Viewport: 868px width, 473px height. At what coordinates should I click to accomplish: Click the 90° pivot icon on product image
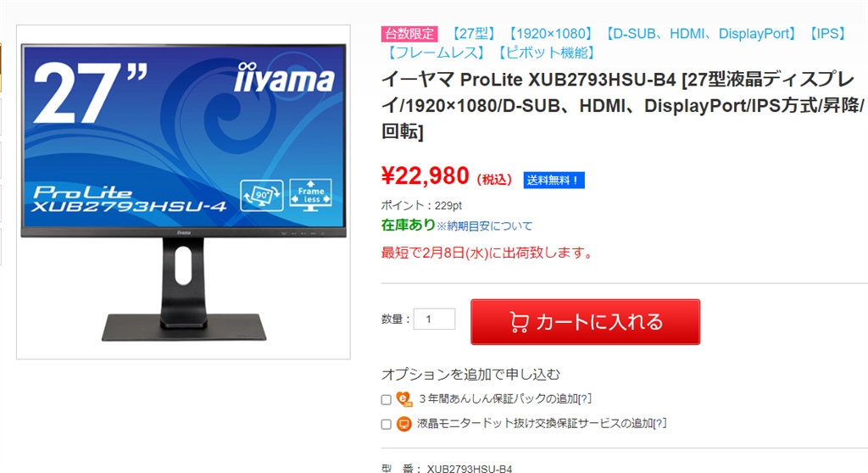(262, 196)
